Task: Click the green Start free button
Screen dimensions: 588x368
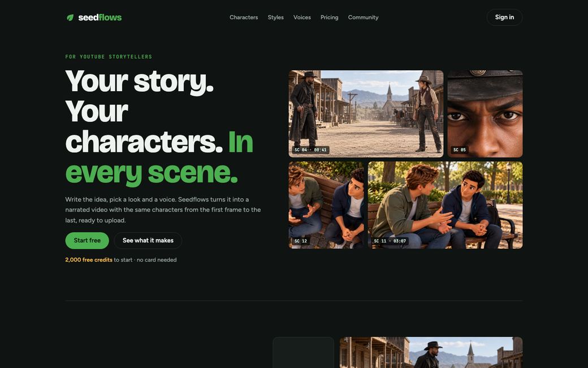Action: coord(87,240)
